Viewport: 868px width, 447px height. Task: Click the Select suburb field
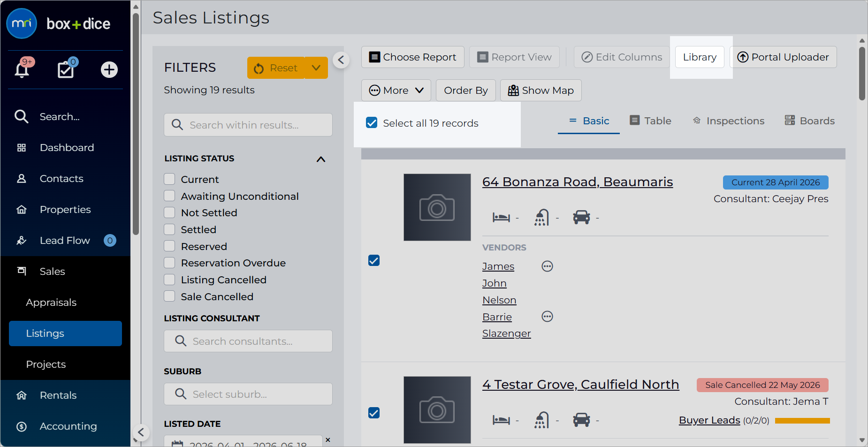pos(248,394)
